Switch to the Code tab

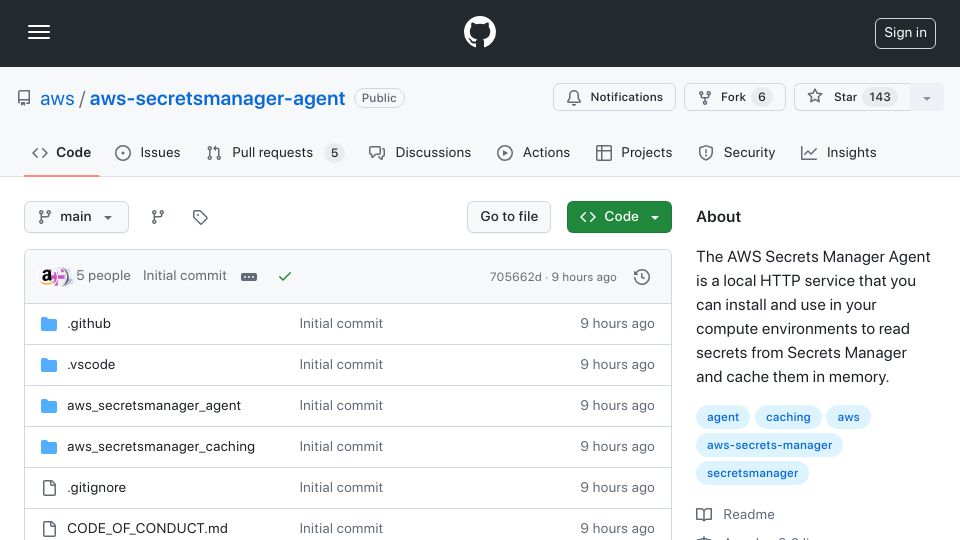[61, 152]
